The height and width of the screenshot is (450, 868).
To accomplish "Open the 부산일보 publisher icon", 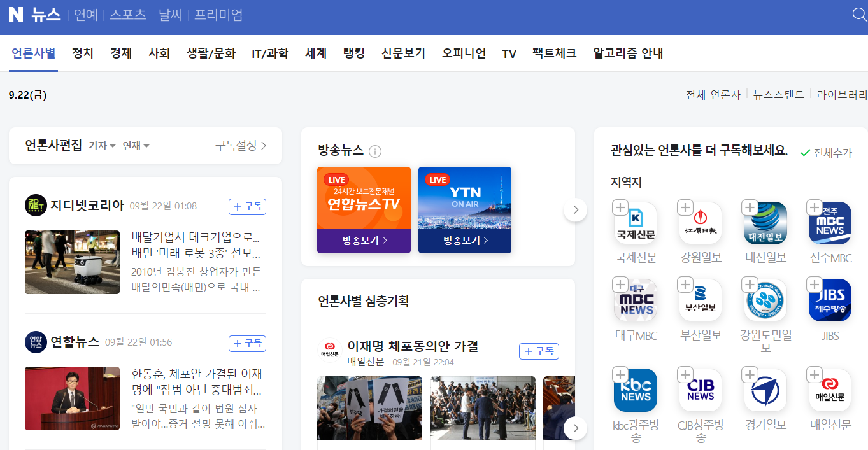I will pyautogui.click(x=701, y=300).
